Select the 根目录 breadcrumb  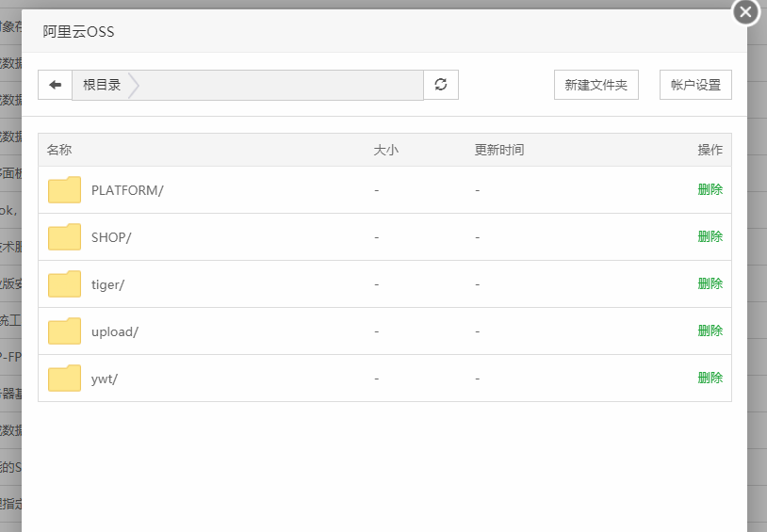(102, 85)
